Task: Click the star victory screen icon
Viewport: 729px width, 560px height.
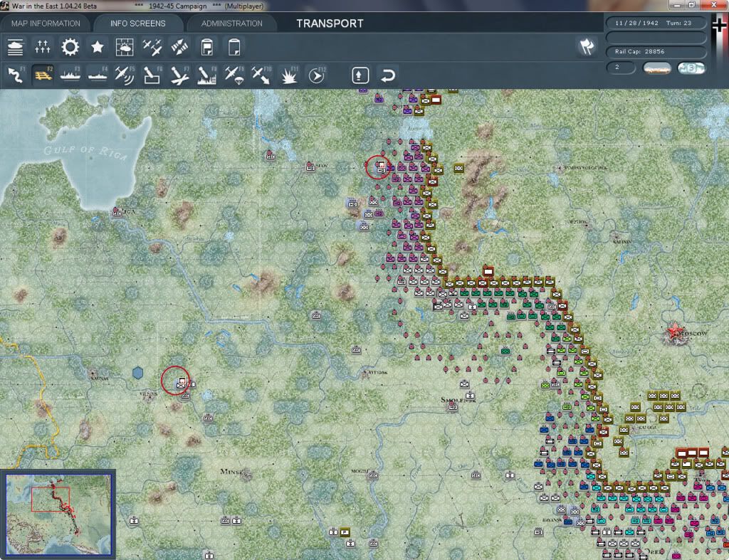Action: tap(97, 48)
